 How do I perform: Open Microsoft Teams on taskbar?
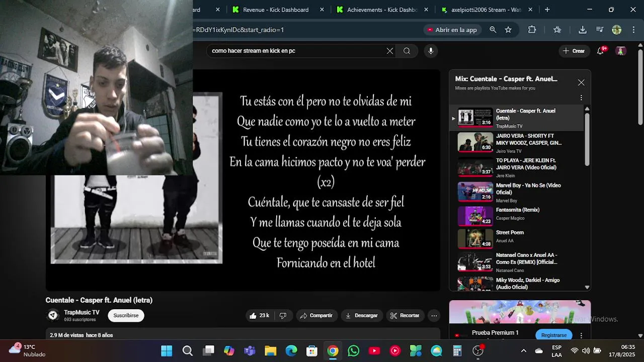click(x=250, y=351)
